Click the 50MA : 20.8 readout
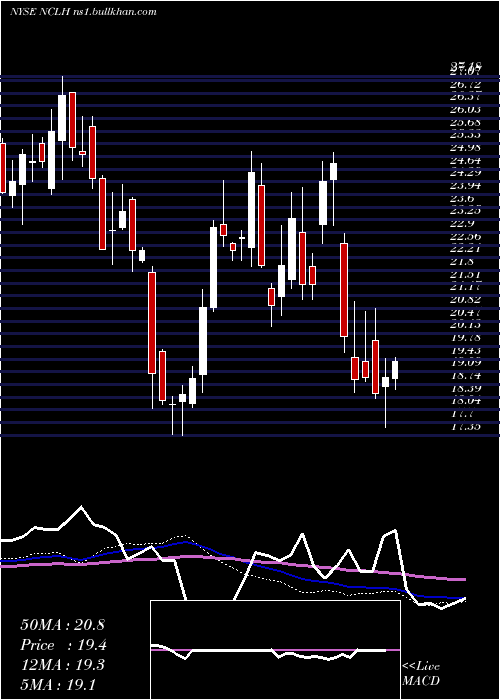This screenshot has width=500, height=700. click(x=62, y=625)
